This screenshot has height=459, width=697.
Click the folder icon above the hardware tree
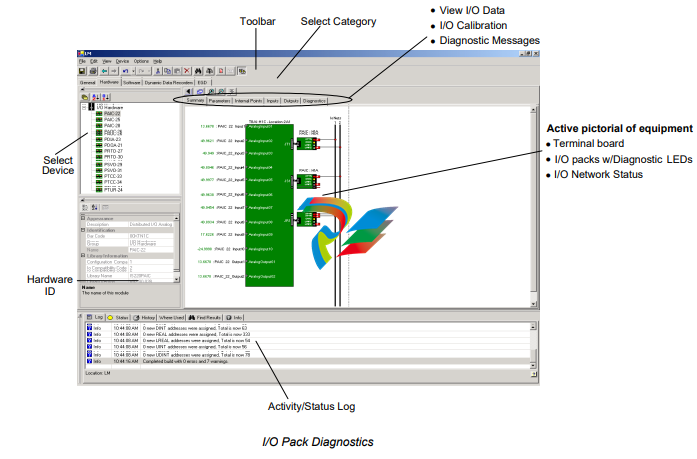click(85, 97)
